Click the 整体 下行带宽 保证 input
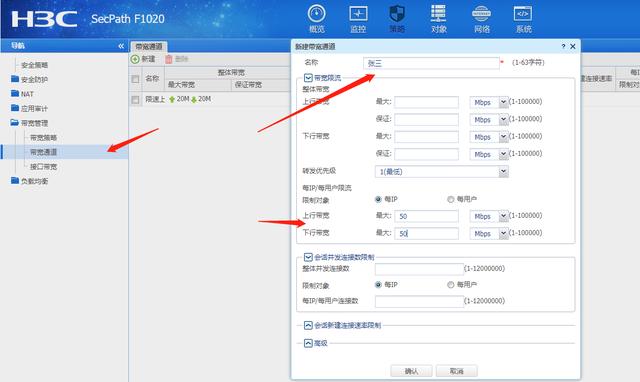The height and width of the screenshot is (382, 640). click(x=426, y=154)
